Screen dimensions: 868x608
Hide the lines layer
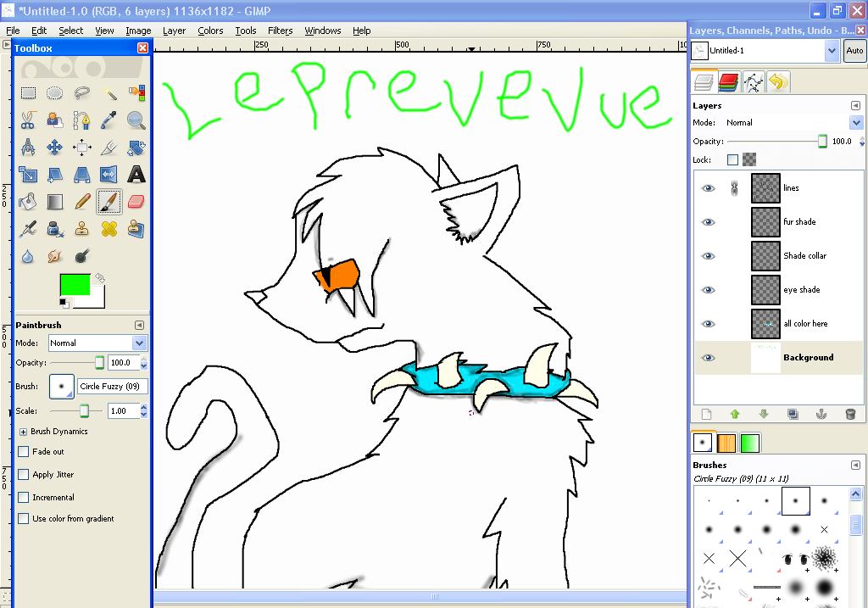point(708,188)
